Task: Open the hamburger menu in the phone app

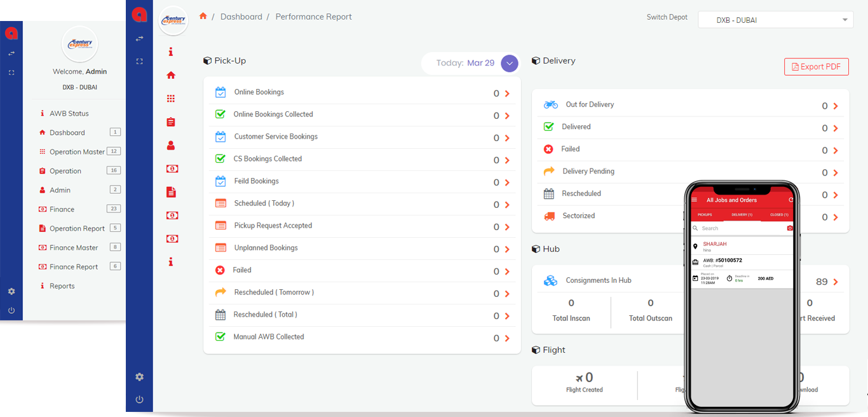Action: click(695, 200)
